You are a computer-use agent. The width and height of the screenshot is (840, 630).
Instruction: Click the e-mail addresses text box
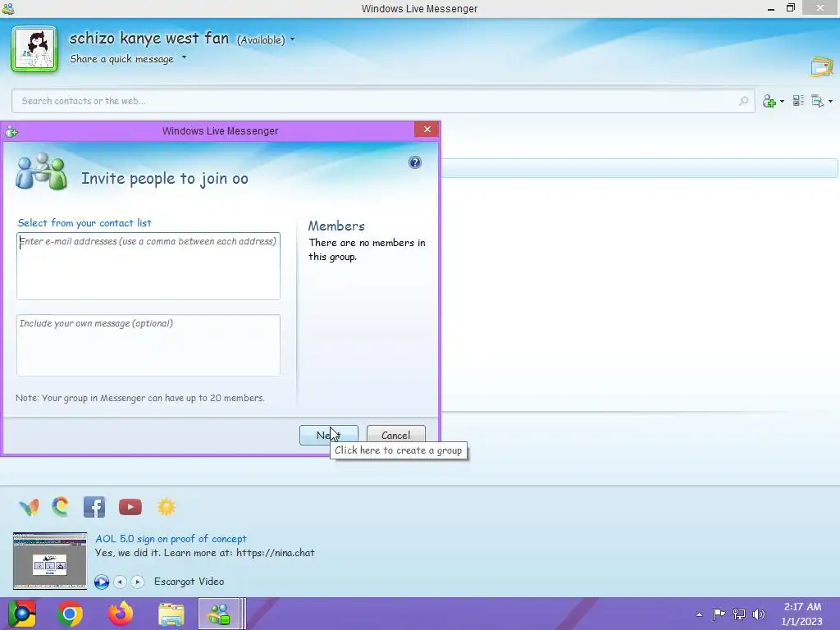tap(148, 267)
